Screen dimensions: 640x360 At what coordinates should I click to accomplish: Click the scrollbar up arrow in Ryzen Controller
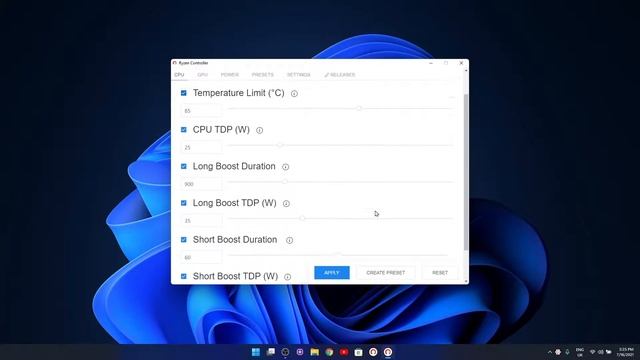pos(466,71)
